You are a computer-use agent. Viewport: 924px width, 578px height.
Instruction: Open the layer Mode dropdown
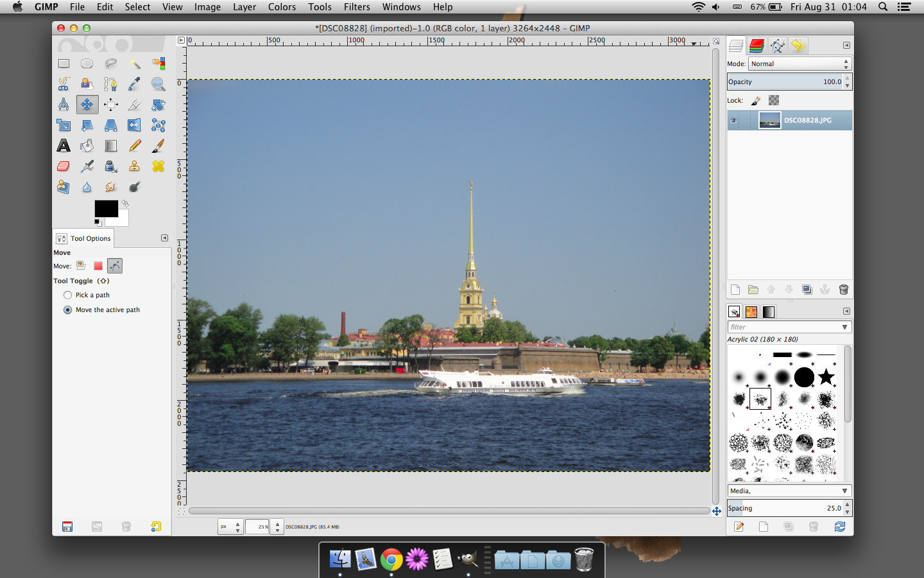800,64
